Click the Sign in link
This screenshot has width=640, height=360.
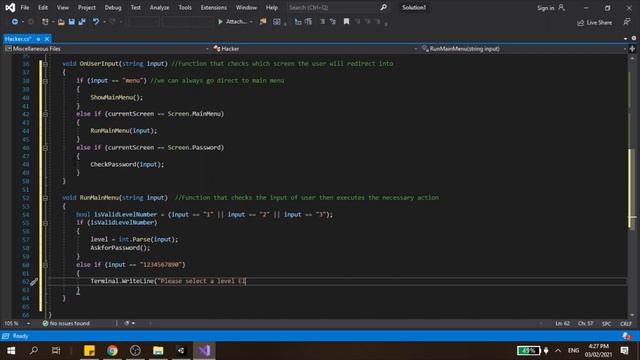[545, 8]
